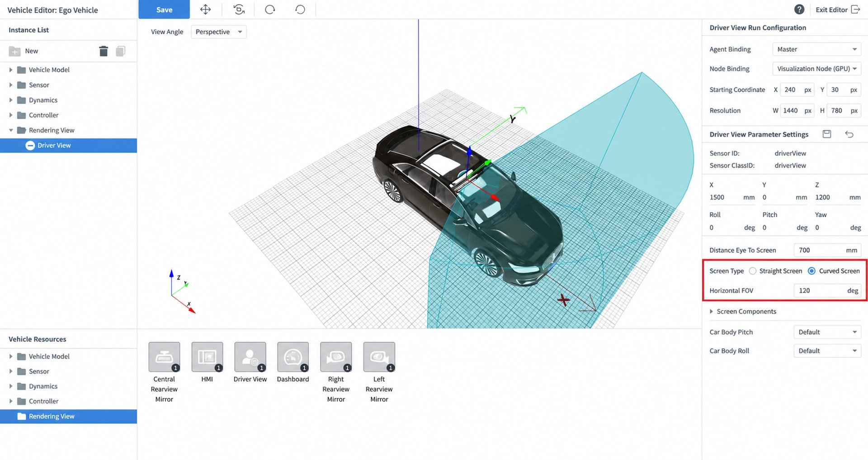Click reset arrow in Driver View Parameter Settings
Viewport: 868px width, 460px height.
[849, 134]
